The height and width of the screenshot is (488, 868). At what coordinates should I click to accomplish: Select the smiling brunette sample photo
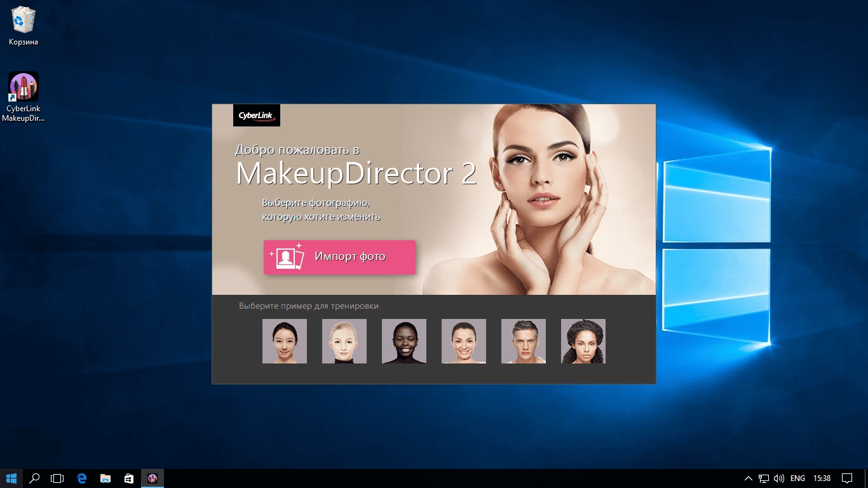point(464,341)
